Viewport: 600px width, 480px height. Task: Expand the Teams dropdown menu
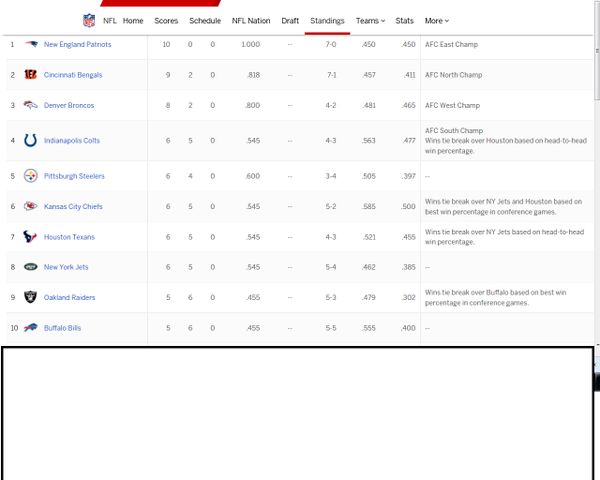[x=370, y=21]
